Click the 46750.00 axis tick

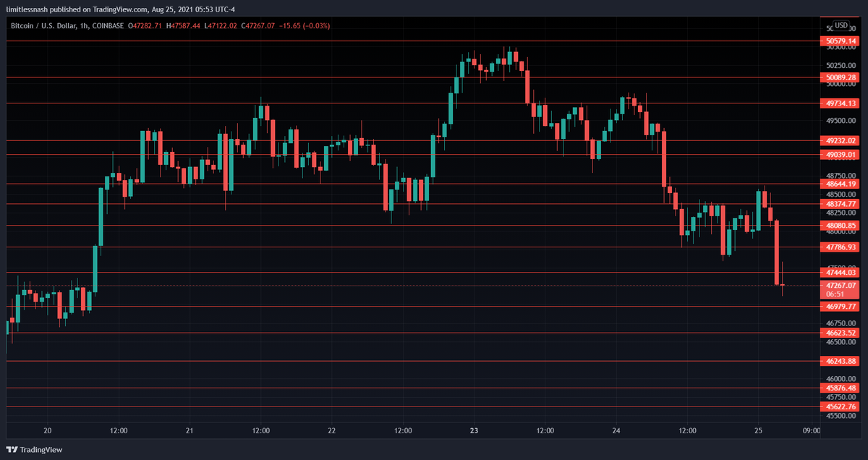(841, 323)
